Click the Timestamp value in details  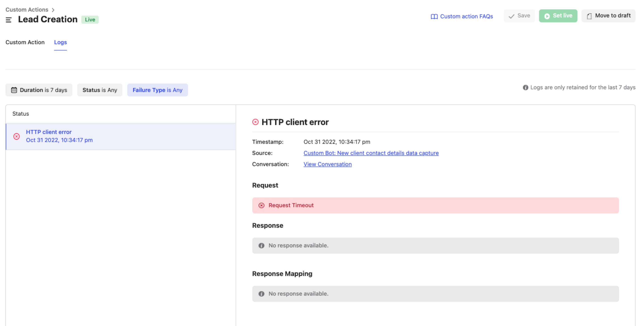click(337, 142)
